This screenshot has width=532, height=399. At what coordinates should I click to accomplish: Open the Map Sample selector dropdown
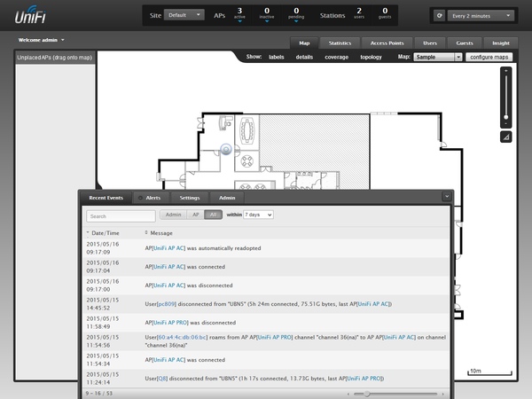(438, 57)
